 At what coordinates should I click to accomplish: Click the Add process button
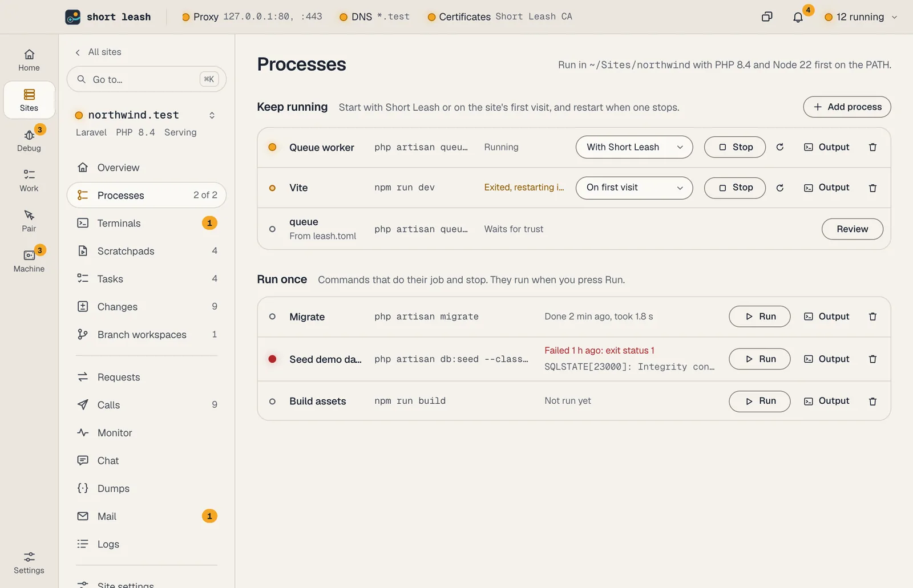[x=847, y=107]
